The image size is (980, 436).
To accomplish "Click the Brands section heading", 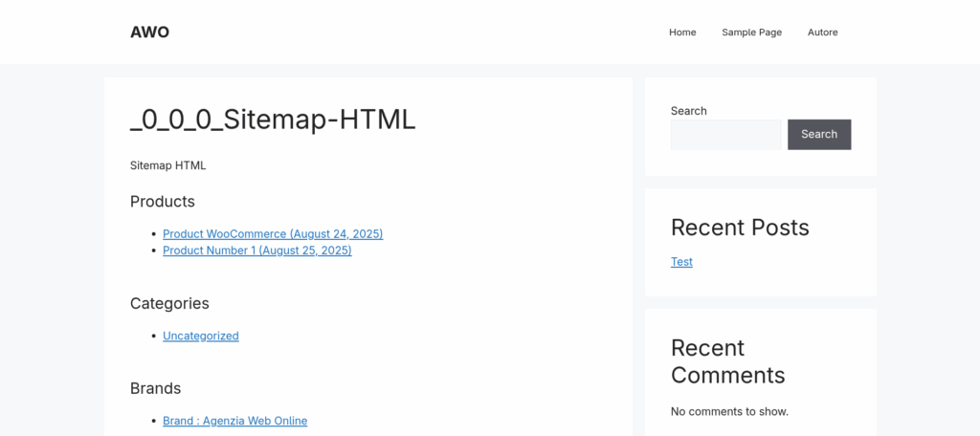I will (x=156, y=388).
